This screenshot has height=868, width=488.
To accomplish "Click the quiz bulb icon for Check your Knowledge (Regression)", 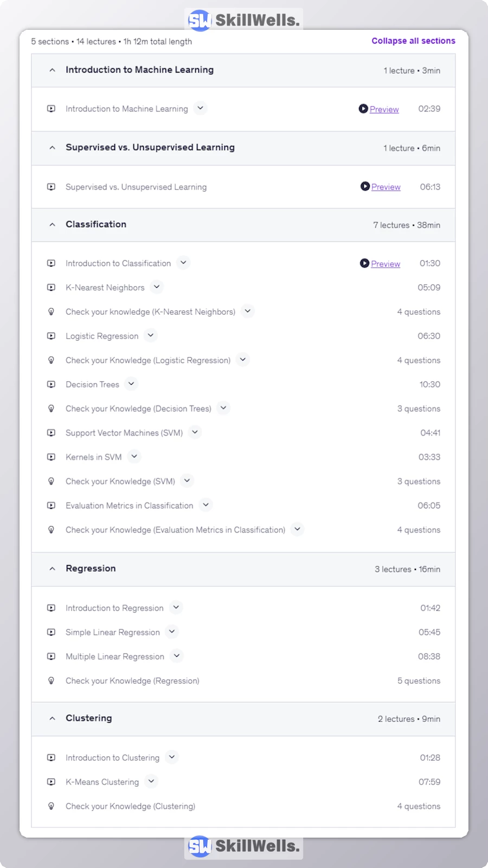I will coord(51,681).
